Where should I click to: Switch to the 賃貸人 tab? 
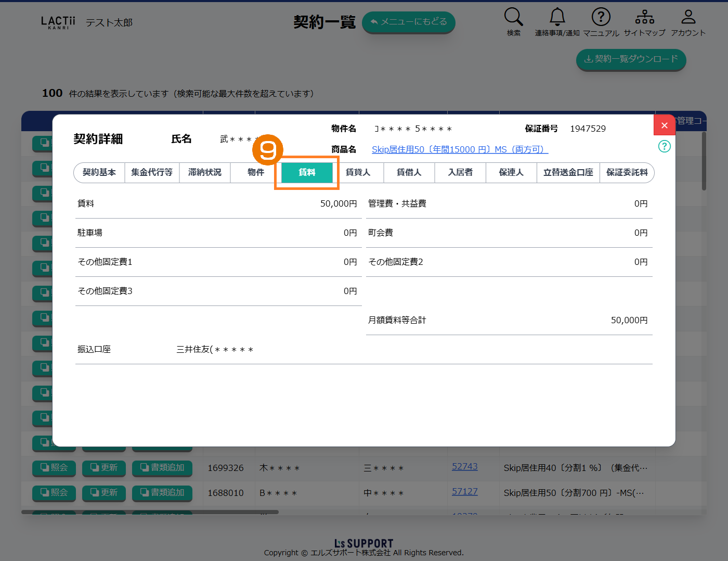click(x=358, y=172)
